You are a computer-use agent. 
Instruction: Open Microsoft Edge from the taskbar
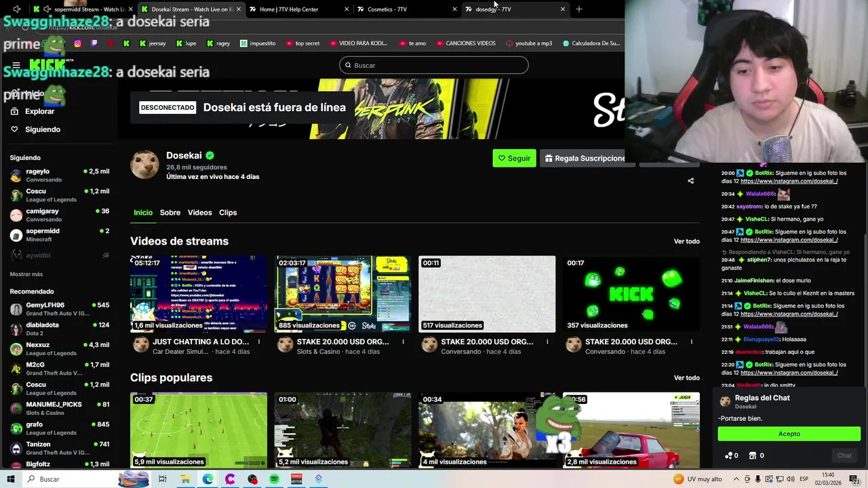pyautogui.click(x=208, y=479)
